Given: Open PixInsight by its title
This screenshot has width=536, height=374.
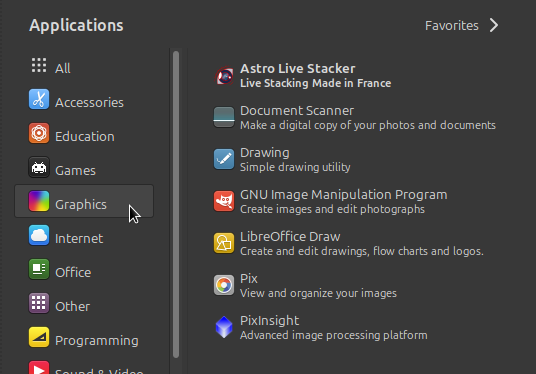Looking at the screenshot, I should point(269,321).
